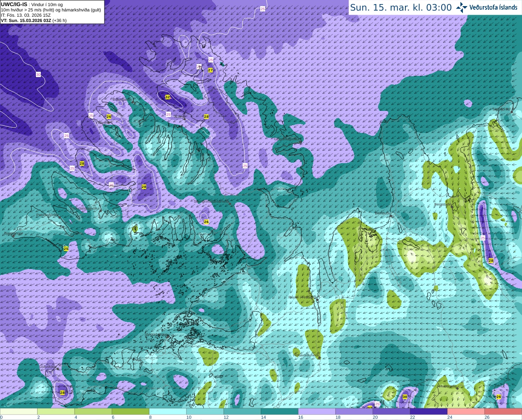Click the yellow 28 marker near Gufuskálar
This screenshot has width=522, height=420.
[62, 393]
